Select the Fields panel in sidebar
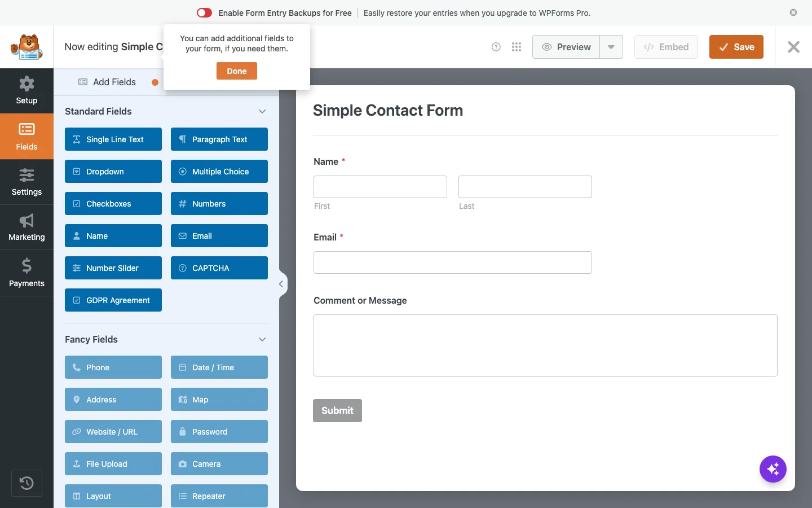812x508 pixels. [x=27, y=137]
